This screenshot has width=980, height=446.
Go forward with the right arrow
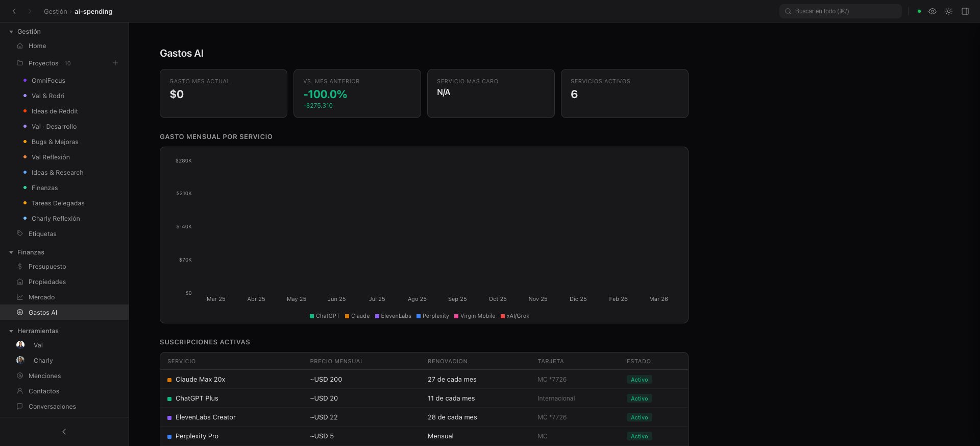pyautogui.click(x=30, y=11)
